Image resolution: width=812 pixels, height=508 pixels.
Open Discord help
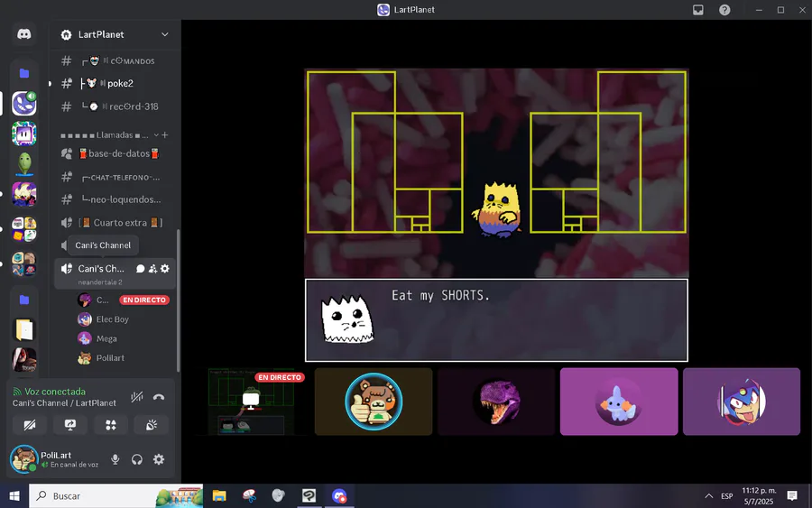[x=724, y=10]
